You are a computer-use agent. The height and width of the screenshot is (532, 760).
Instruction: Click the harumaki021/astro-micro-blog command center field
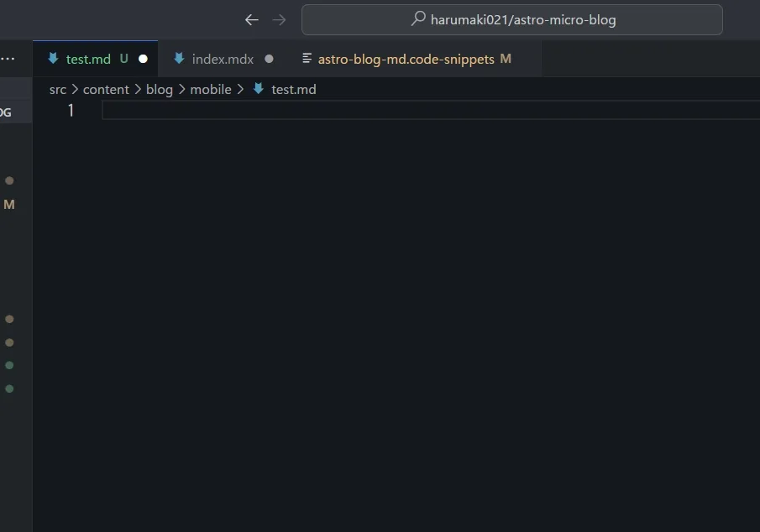pos(512,19)
